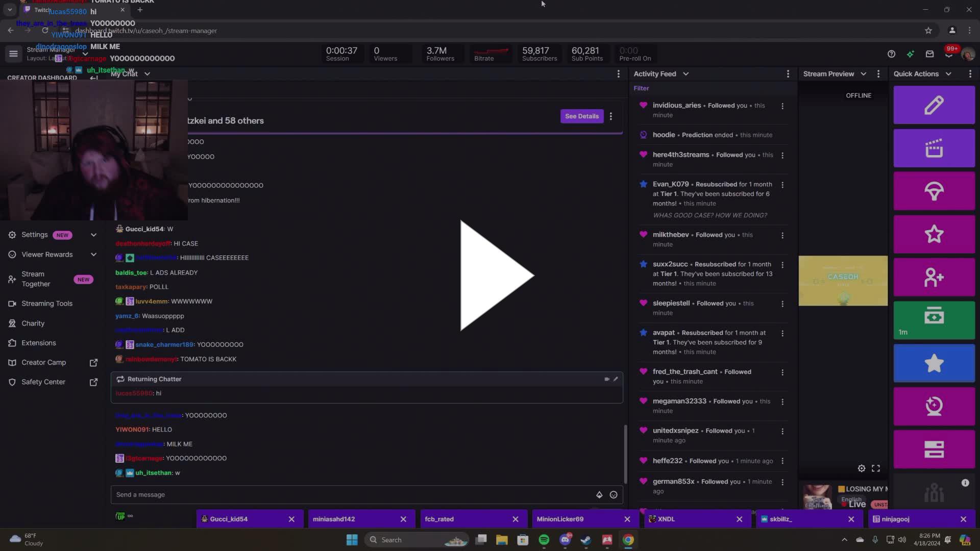Expand the Settings section in the sidebar
Viewport: 980px width, 551px height.
[x=93, y=235]
